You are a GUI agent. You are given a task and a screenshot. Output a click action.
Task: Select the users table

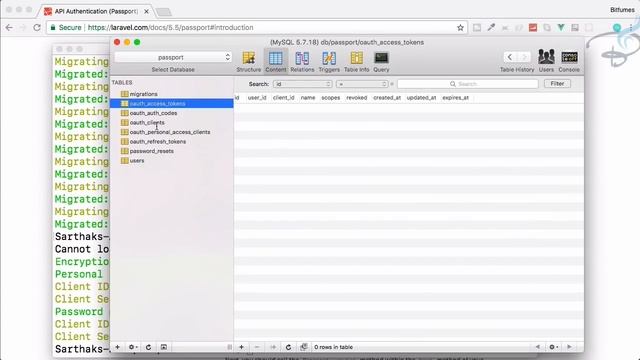click(x=172, y=161)
